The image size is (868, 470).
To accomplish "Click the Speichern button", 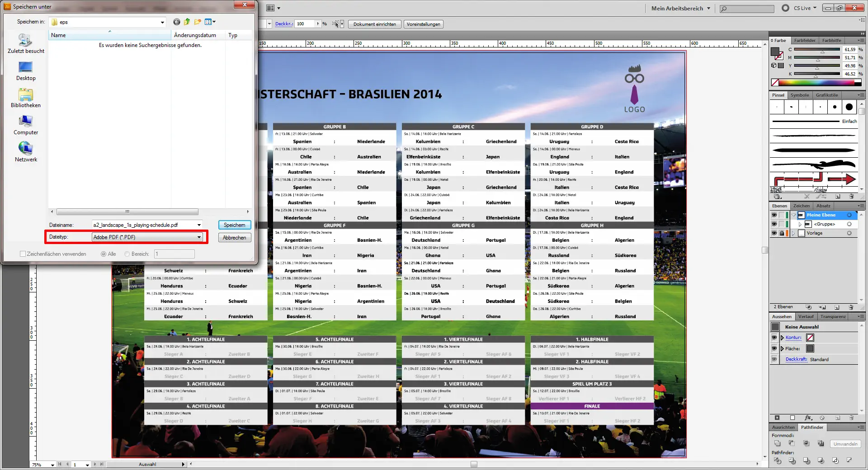I will pos(234,225).
